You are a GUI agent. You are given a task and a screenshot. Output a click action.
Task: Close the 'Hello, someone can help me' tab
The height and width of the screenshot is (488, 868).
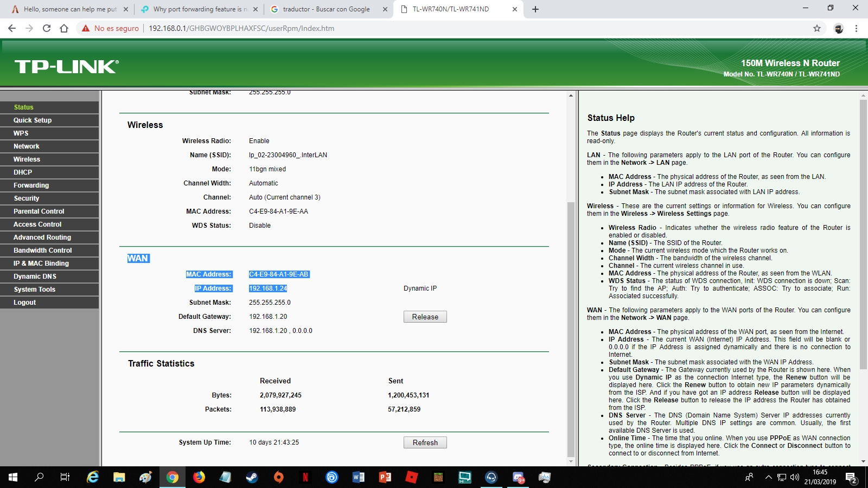point(125,9)
